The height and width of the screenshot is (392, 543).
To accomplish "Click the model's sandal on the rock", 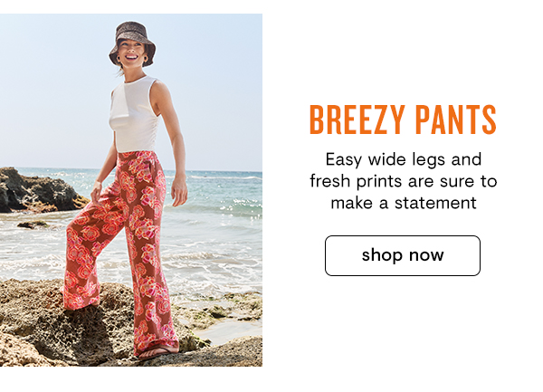I will 156,352.
